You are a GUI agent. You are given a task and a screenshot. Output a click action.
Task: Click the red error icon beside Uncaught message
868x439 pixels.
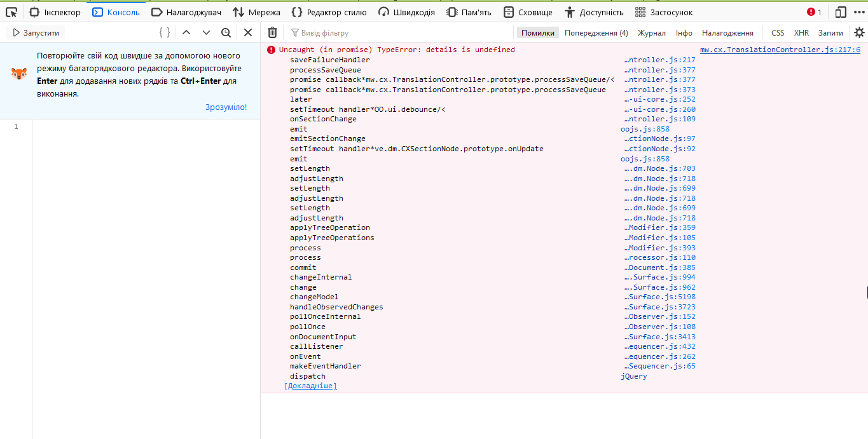[272, 50]
